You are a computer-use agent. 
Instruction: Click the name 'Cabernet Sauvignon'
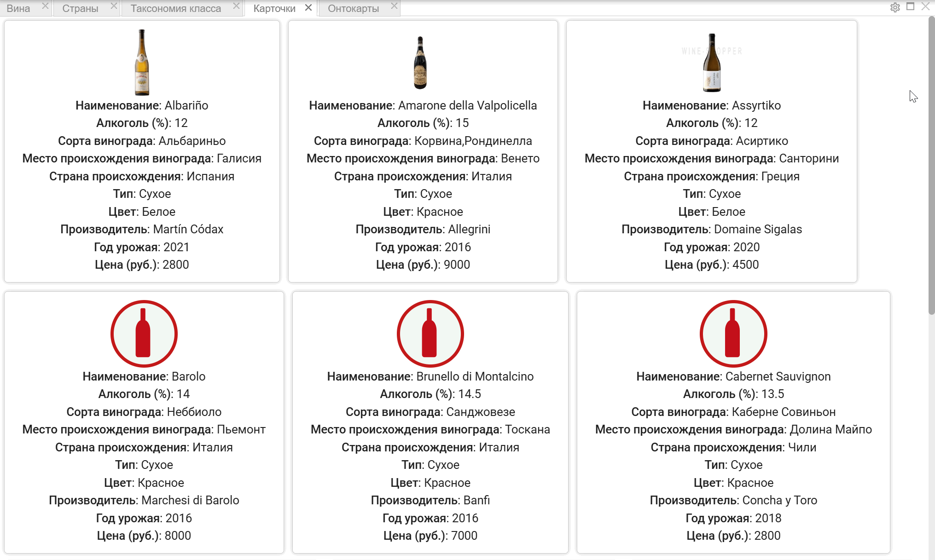coord(778,377)
